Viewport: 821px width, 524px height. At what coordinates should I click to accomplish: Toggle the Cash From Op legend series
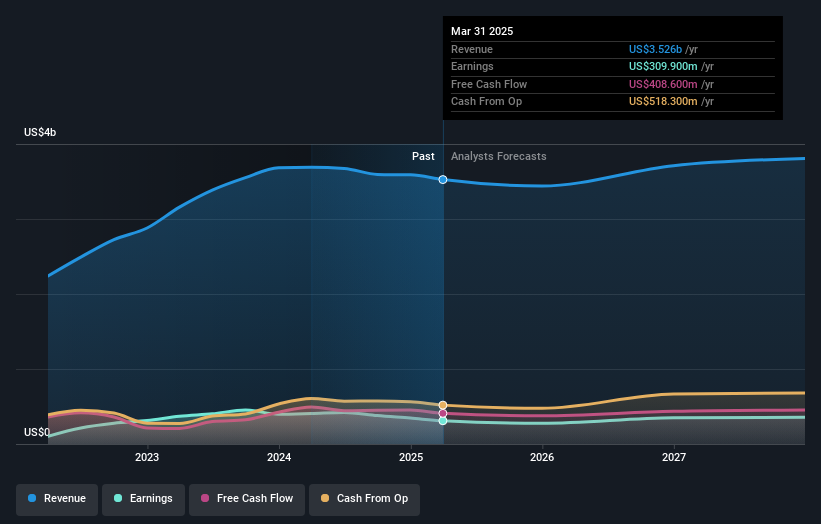pyautogui.click(x=364, y=499)
